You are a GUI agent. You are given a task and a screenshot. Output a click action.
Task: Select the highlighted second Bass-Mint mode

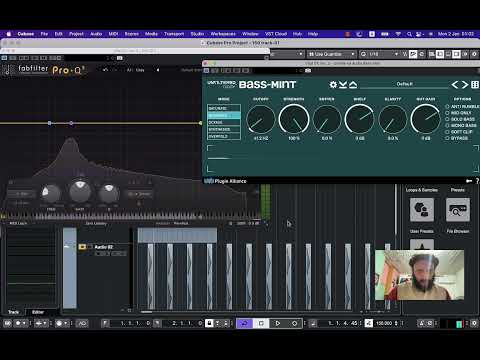pos(224,115)
